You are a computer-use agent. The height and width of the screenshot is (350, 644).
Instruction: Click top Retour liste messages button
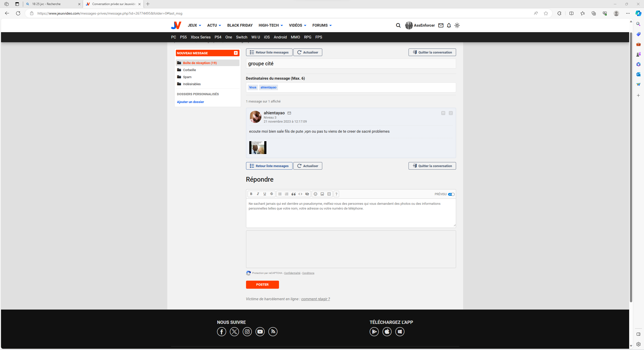[269, 52]
